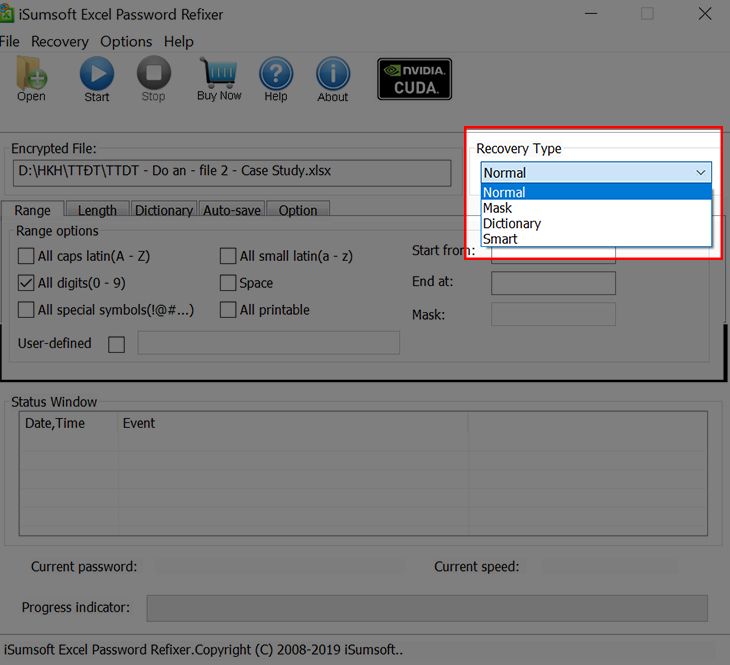Enable All caps latin(A - Z) checkbox

[x=26, y=256]
